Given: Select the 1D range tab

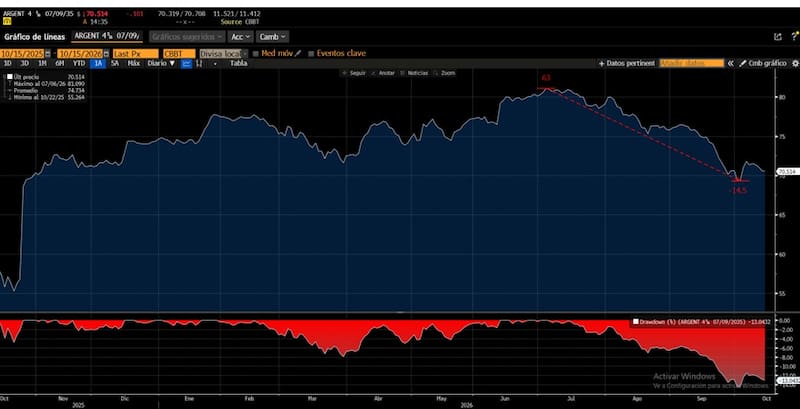Looking at the screenshot, I should 8,63.
